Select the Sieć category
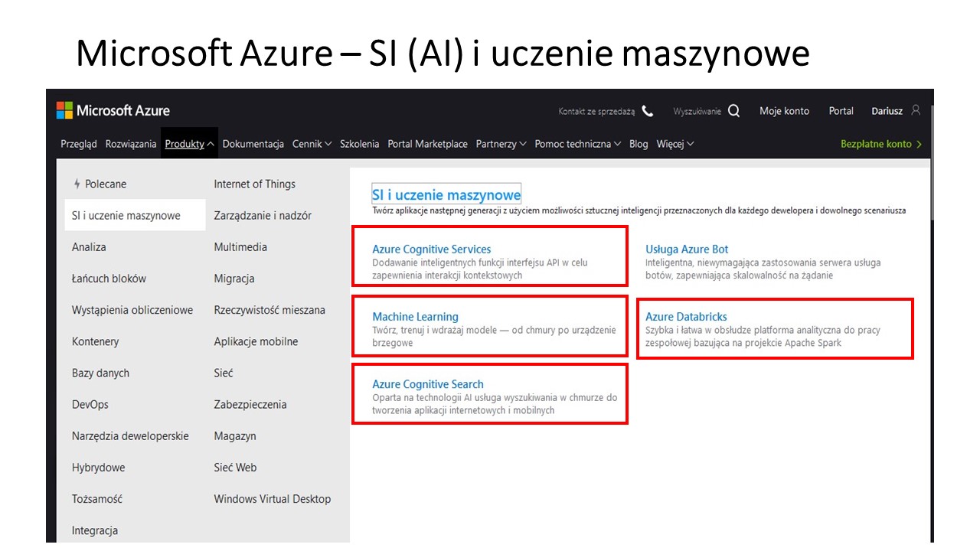This screenshot has width=980, height=551. pyautogui.click(x=224, y=373)
